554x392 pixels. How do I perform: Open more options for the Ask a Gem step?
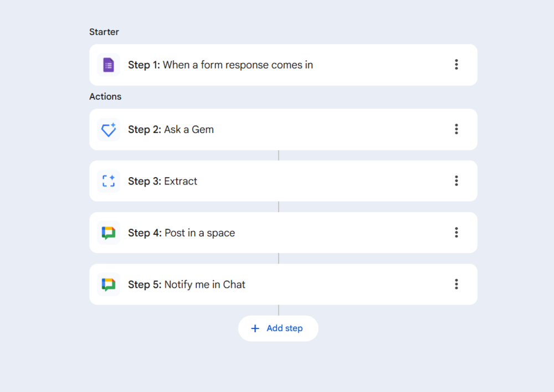[456, 129]
